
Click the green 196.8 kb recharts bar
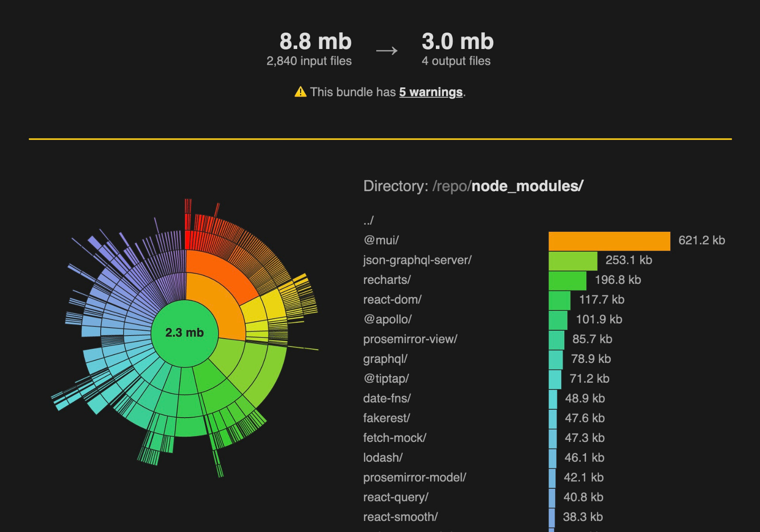(567, 281)
